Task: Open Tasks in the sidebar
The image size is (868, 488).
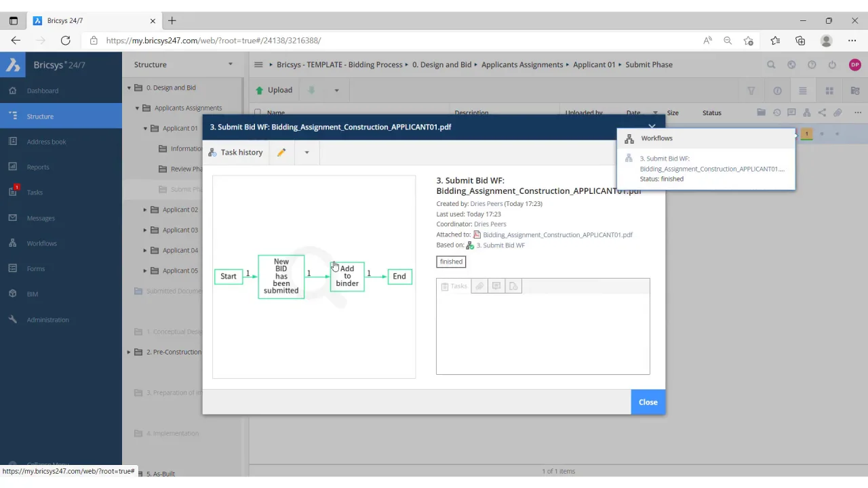Action: tap(35, 192)
